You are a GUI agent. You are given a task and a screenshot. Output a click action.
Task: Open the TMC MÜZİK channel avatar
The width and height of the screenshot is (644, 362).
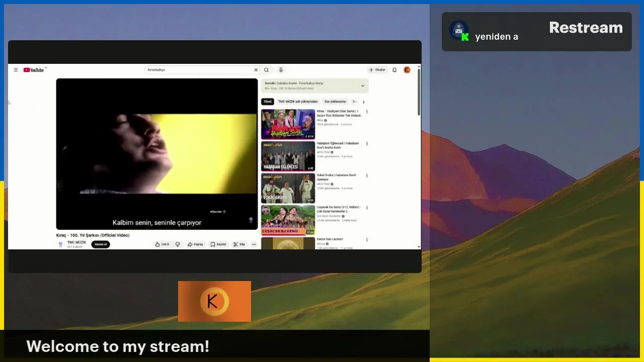pyautogui.click(x=61, y=244)
